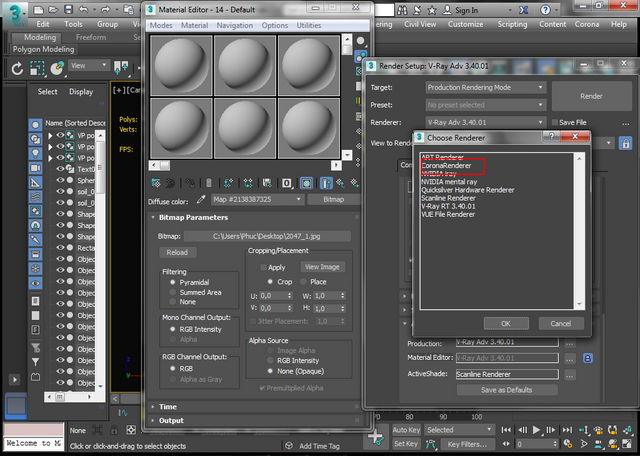Toggle the Show End Result icon

tap(326, 183)
